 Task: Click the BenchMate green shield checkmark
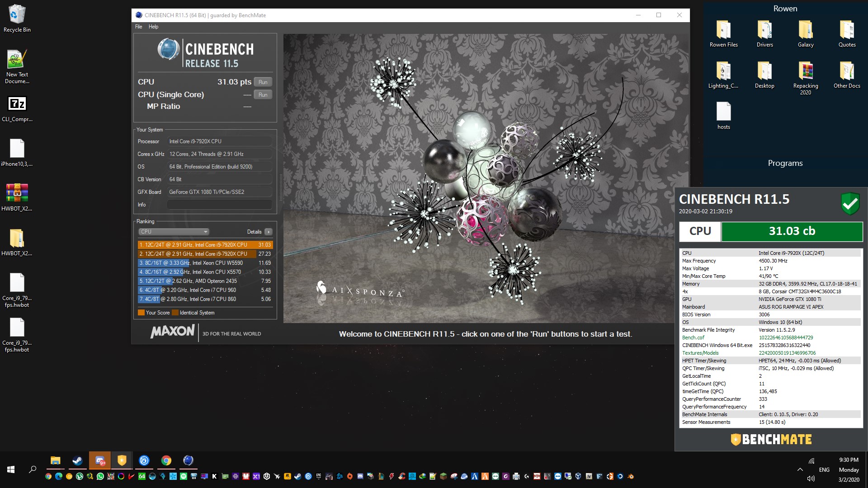(x=850, y=204)
